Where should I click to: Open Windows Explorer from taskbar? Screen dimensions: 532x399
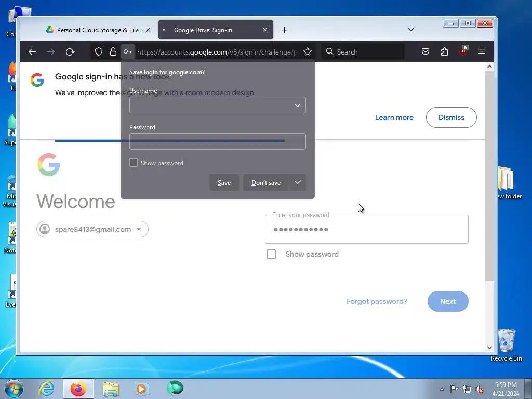point(111,389)
